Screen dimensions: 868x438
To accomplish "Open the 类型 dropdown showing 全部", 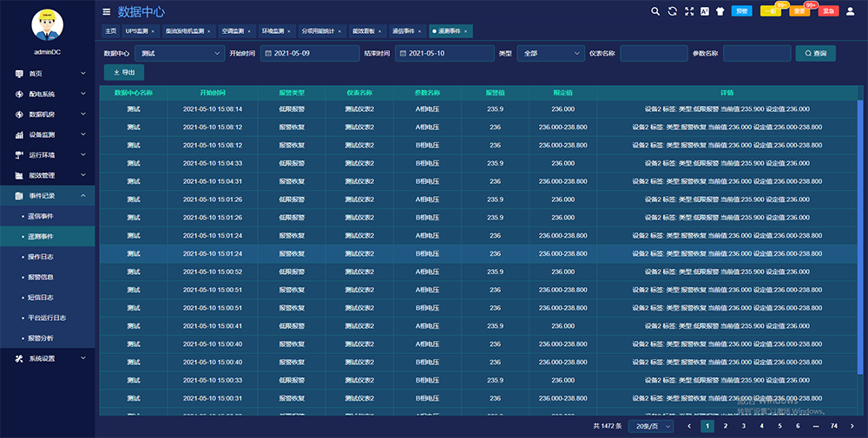I will pos(551,53).
